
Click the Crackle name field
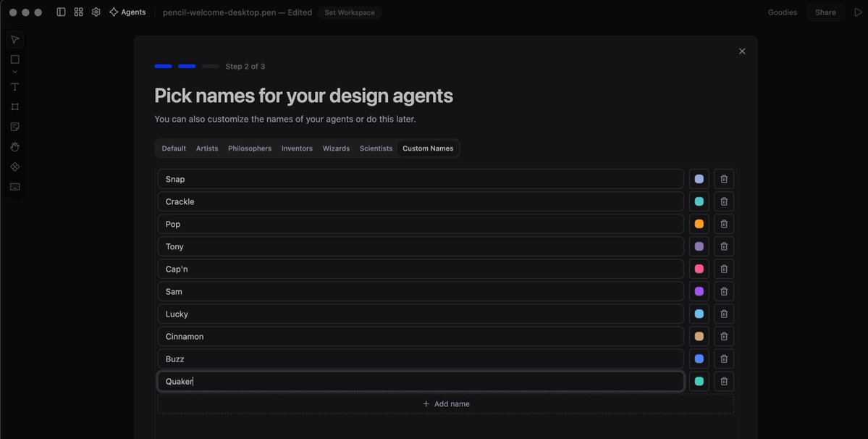tap(421, 201)
